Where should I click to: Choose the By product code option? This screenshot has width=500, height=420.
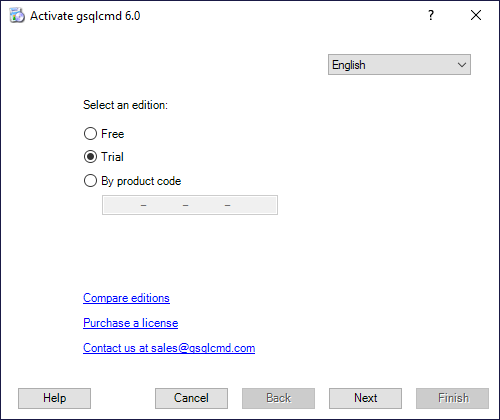90,181
